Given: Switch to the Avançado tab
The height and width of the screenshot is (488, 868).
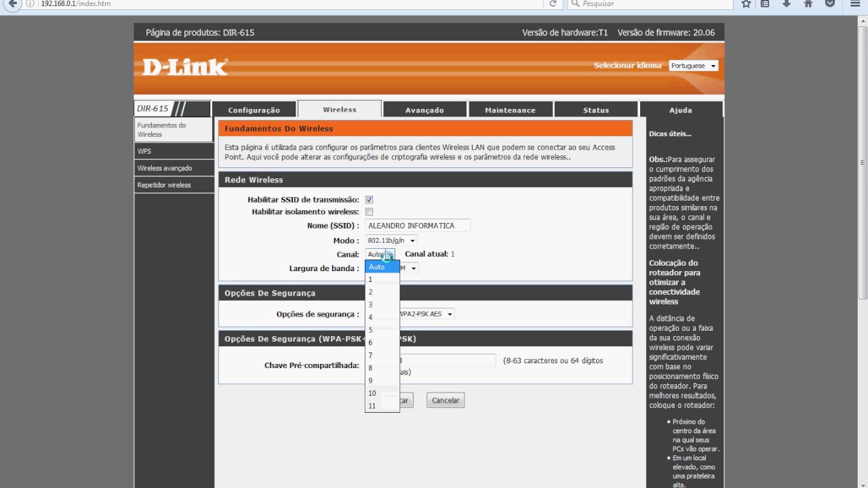Looking at the screenshot, I should (425, 110).
